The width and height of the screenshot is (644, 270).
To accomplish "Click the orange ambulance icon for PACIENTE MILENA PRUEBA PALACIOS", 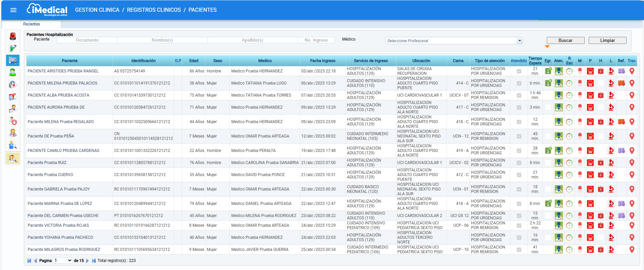I will pyautogui.click(x=622, y=83).
